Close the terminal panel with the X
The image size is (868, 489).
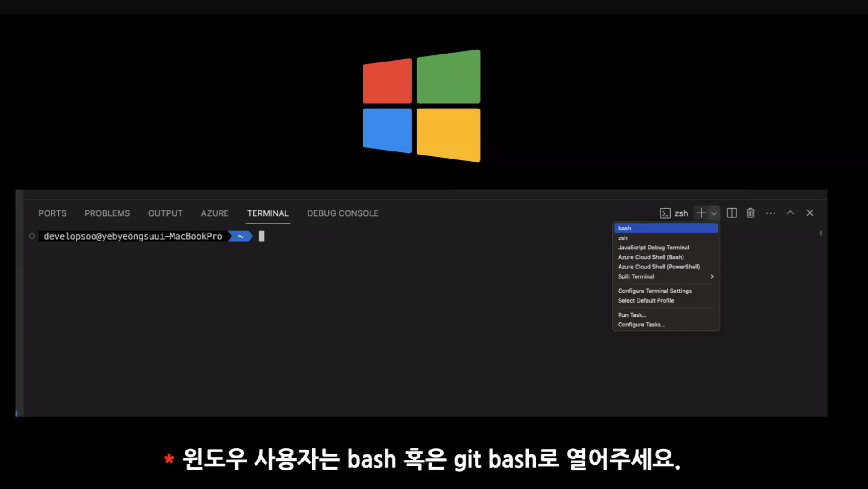pyautogui.click(x=810, y=213)
